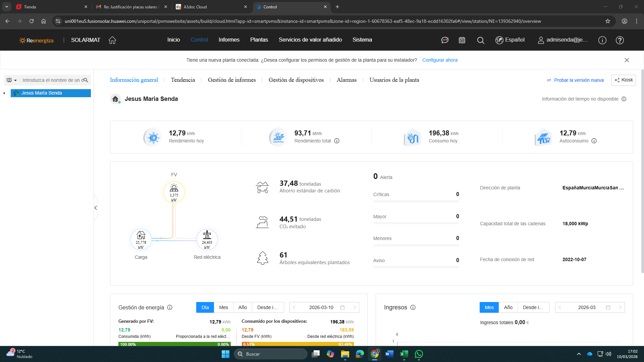Click the about info icon in header

tap(602, 40)
